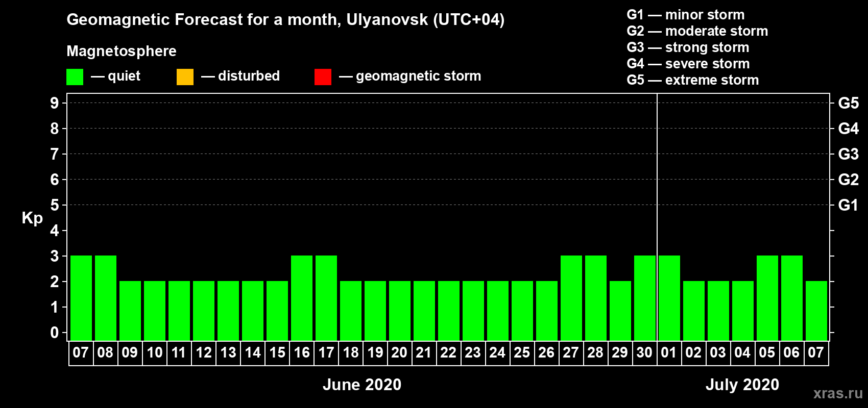This screenshot has width=868, height=408.
Task: Click the green bar for June 22
Action: coord(449,311)
